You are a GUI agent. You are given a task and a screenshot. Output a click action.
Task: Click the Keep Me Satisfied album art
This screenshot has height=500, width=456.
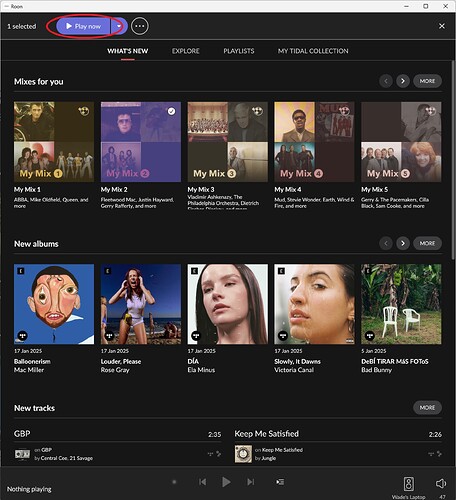[243, 454]
